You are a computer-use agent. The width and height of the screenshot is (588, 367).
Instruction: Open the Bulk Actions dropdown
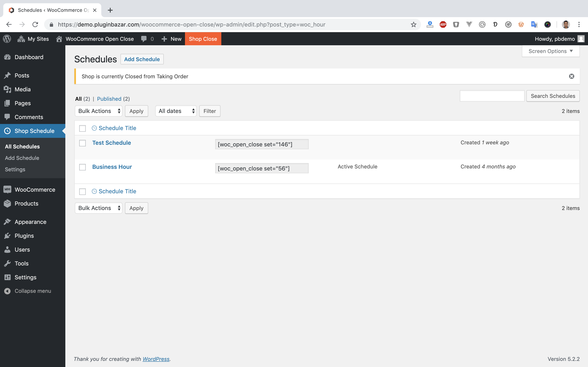(x=99, y=111)
